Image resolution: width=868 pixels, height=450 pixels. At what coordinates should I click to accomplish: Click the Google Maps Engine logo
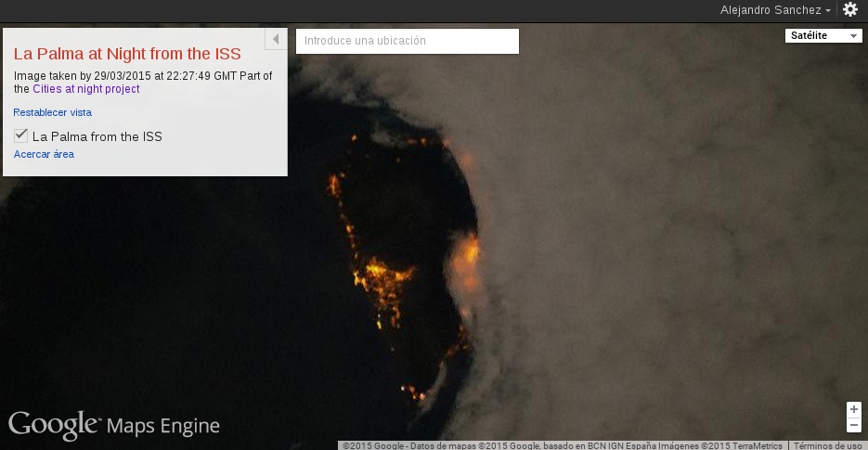click(114, 425)
